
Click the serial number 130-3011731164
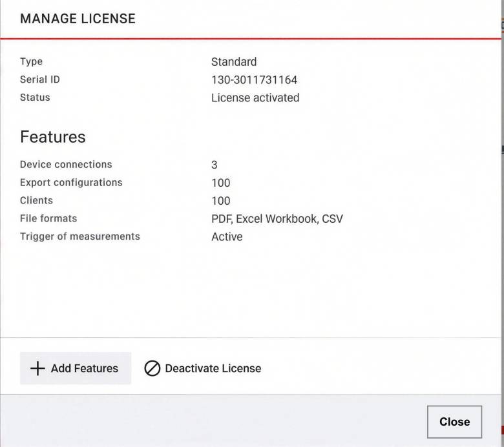pyautogui.click(x=254, y=80)
